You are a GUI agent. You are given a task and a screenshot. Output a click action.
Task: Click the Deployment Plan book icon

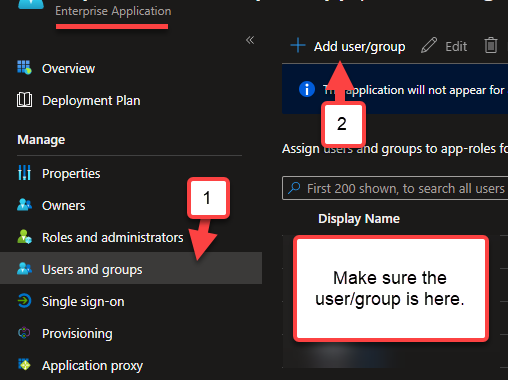point(24,100)
